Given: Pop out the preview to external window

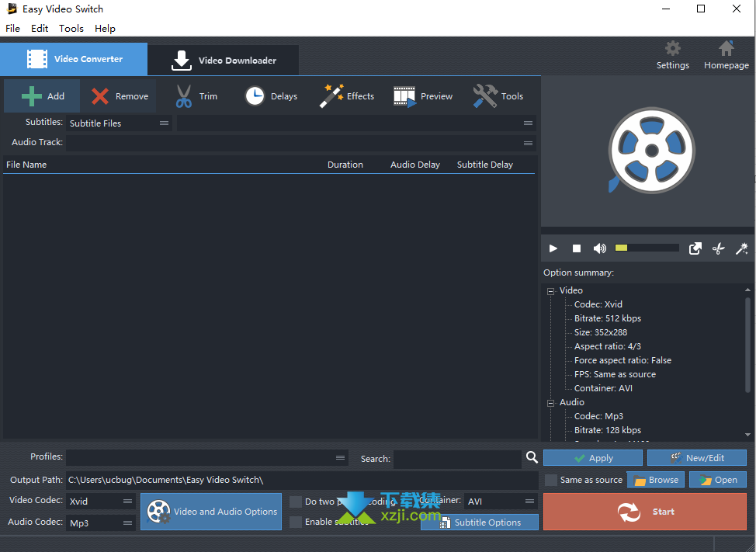Looking at the screenshot, I should [x=695, y=248].
